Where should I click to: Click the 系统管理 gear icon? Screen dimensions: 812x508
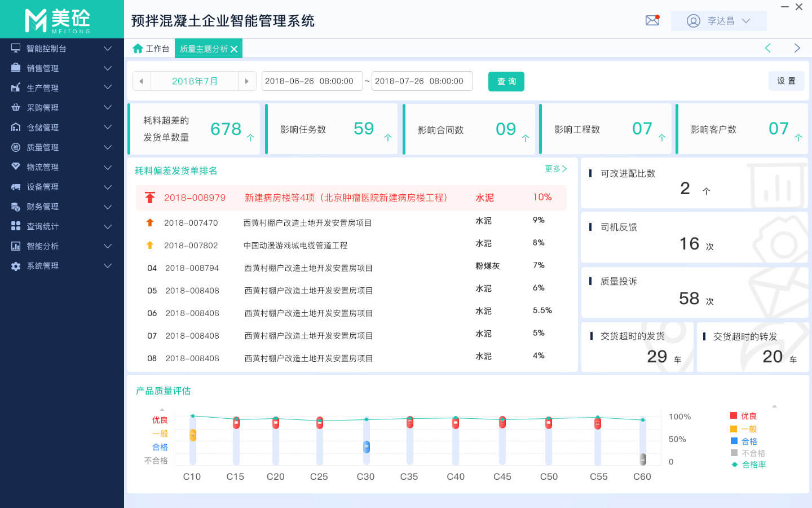16,266
